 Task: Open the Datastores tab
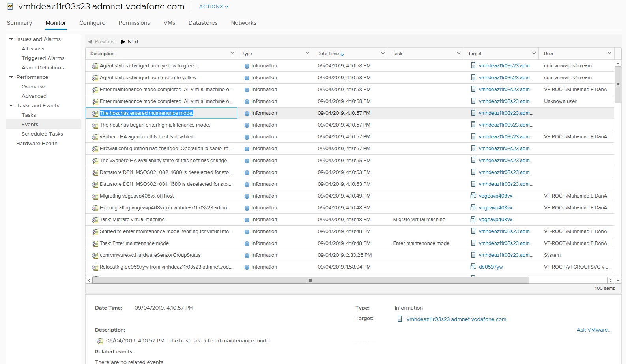(203, 23)
